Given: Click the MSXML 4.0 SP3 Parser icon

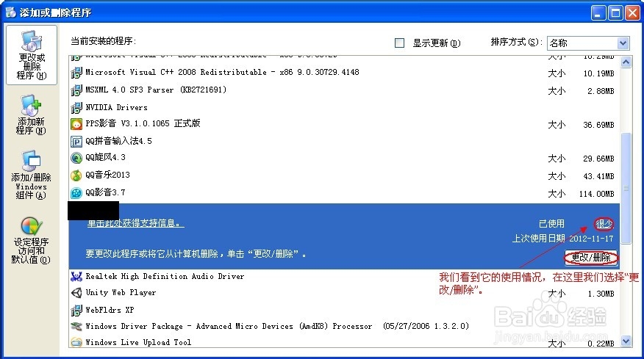Looking at the screenshot, I should point(76,90).
